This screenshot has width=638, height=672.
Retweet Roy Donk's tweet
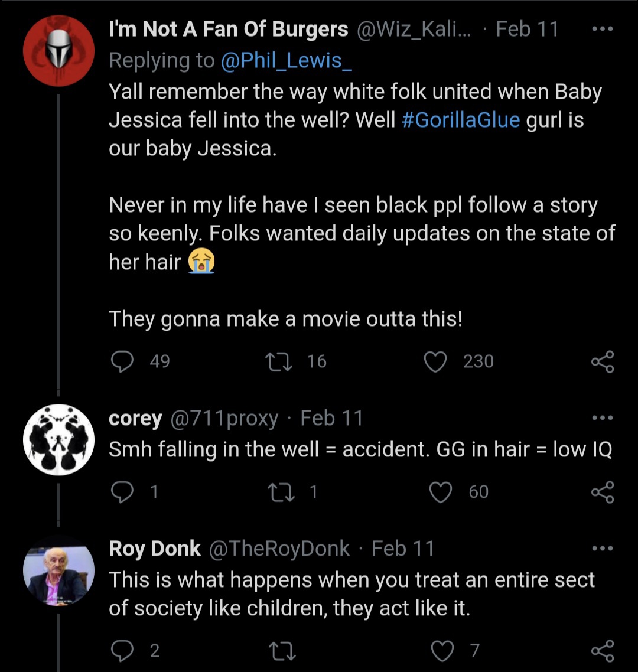282,651
